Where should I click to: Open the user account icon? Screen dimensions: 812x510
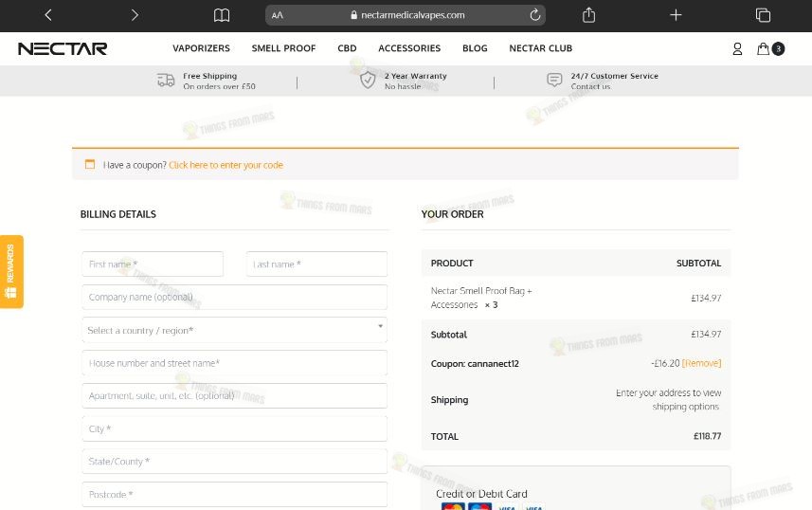(x=737, y=48)
